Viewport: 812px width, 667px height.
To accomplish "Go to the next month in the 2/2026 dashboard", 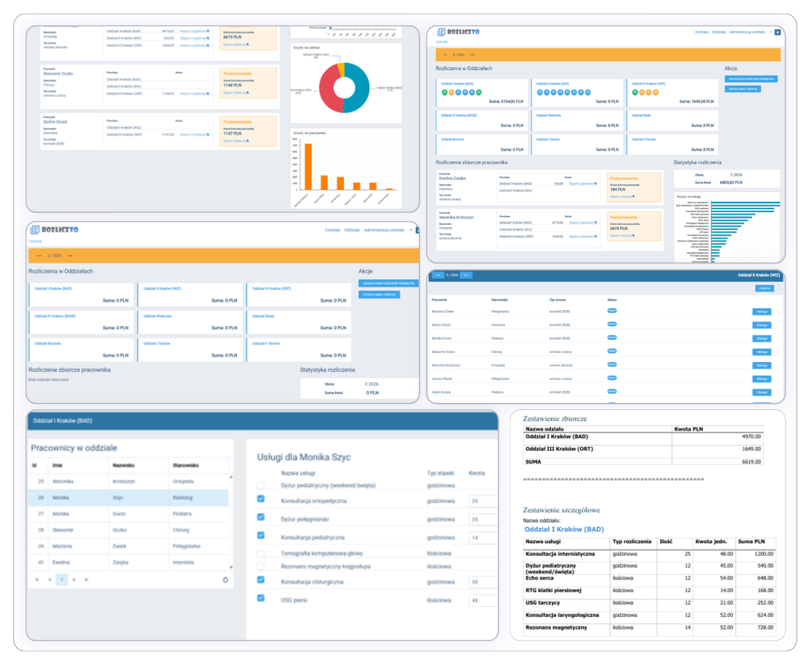I will pos(70,256).
